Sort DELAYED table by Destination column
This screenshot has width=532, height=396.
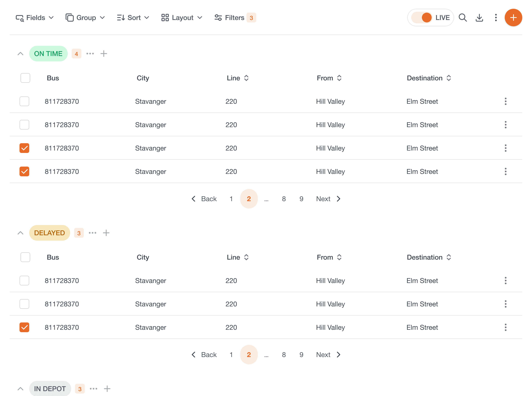449,257
